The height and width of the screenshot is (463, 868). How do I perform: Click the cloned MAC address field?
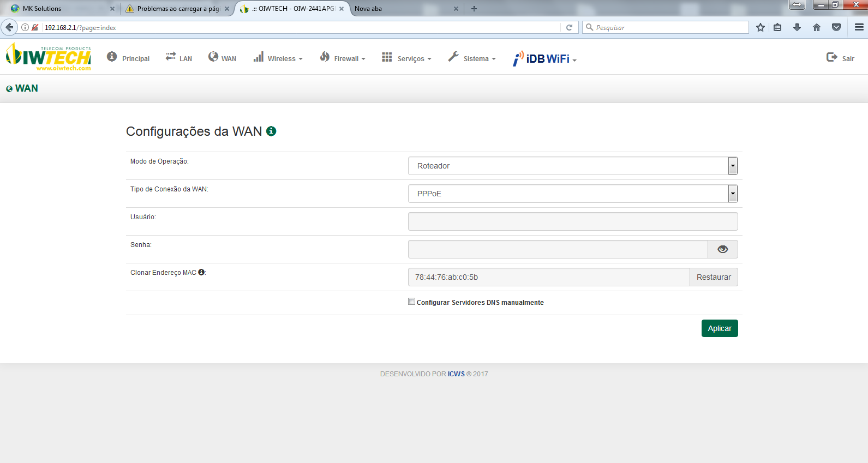tap(549, 277)
